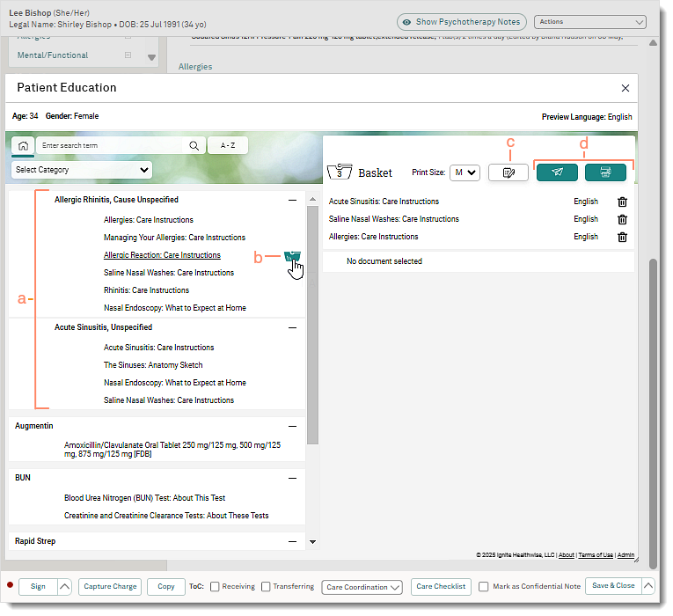
Task: Open Managing Your Allergies: Care Instructions
Action: (x=174, y=238)
